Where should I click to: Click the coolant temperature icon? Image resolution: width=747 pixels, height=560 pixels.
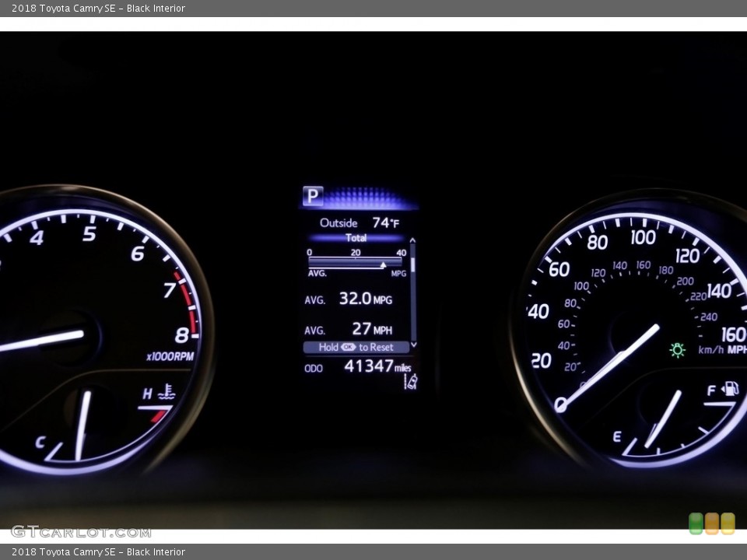(x=167, y=392)
